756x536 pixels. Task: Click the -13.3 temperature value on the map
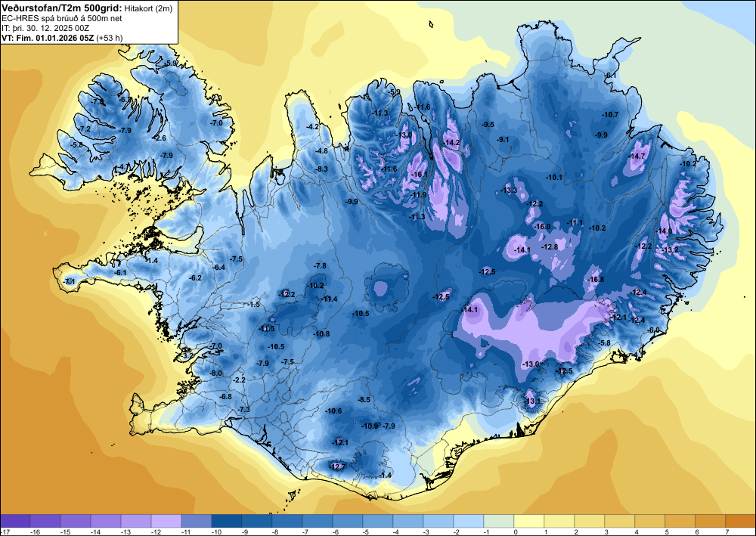pyautogui.click(x=509, y=191)
